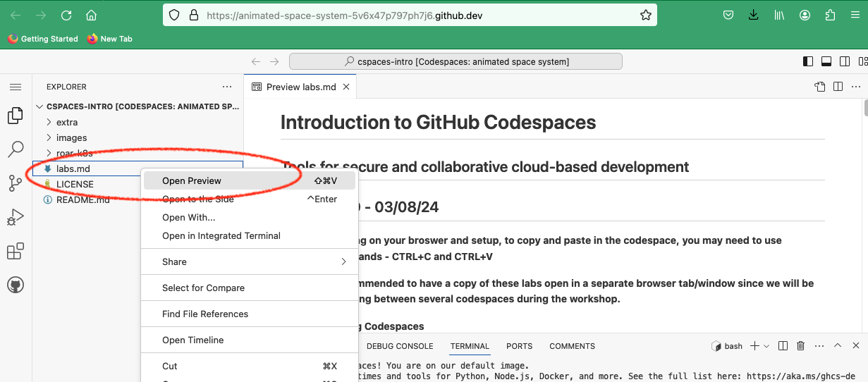
Task: Go forward in VS Code navigation history
Action: (x=274, y=62)
